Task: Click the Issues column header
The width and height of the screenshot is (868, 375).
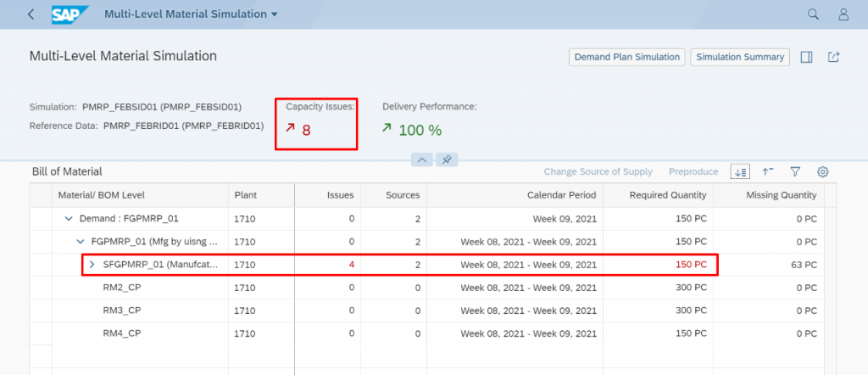Action: [328, 195]
